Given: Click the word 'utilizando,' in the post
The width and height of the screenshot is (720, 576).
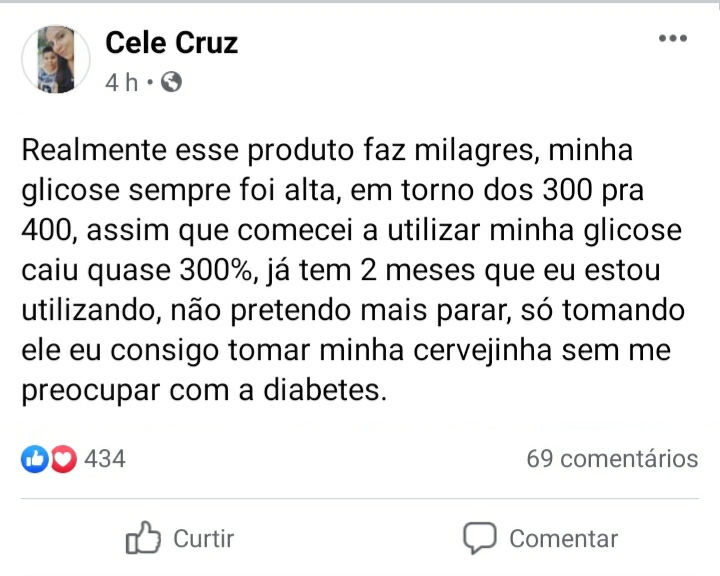Looking at the screenshot, I should click(91, 311).
